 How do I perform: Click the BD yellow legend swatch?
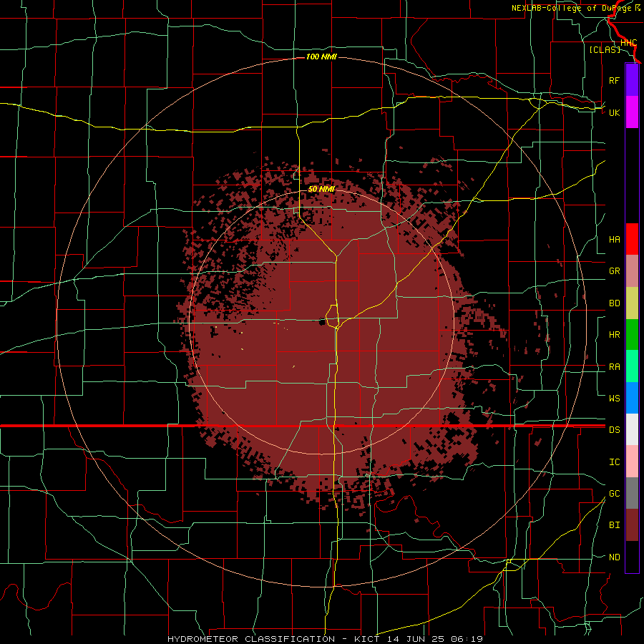(x=632, y=303)
